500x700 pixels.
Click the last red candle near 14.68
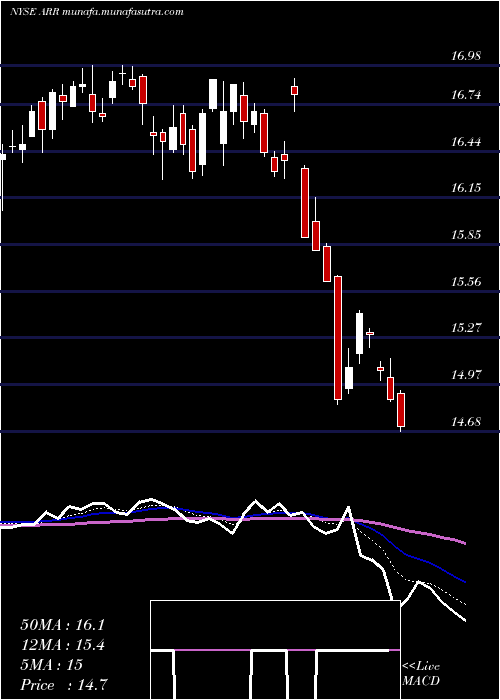point(401,410)
